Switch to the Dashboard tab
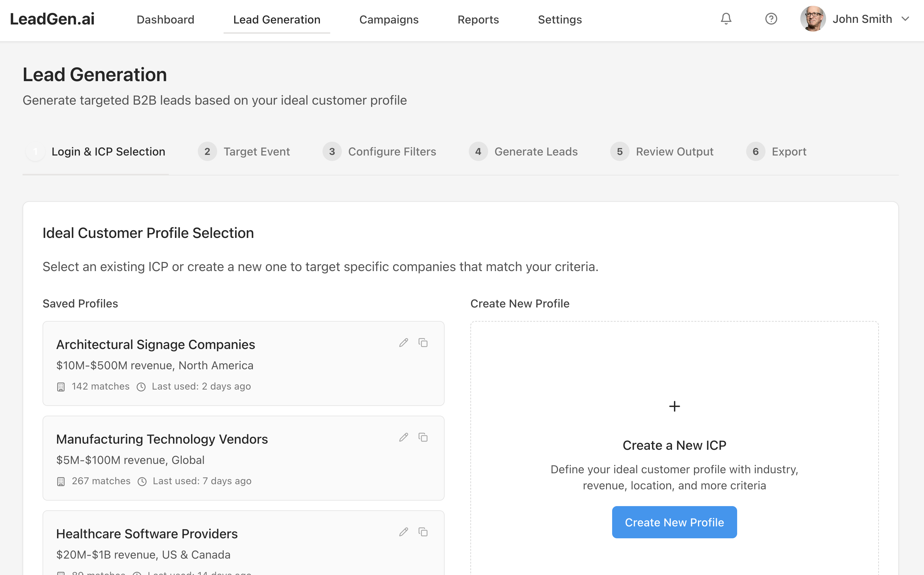The width and height of the screenshot is (924, 575). click(165, 19)
